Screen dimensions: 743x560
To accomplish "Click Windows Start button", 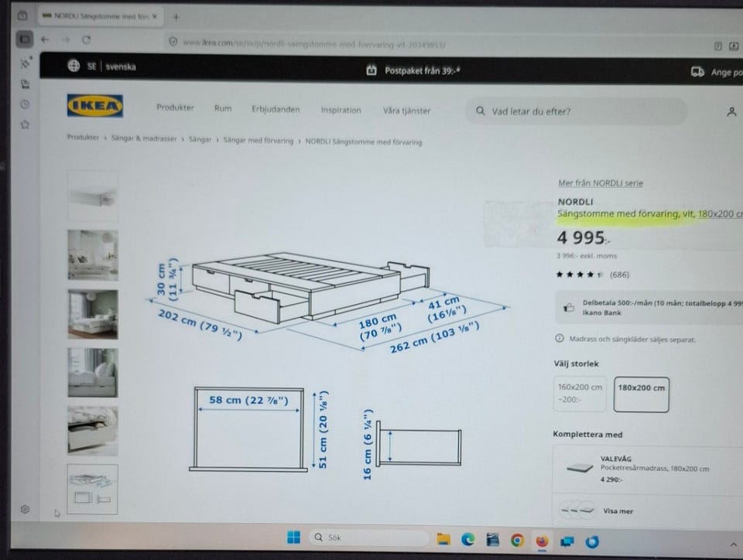I will (294, 538).
